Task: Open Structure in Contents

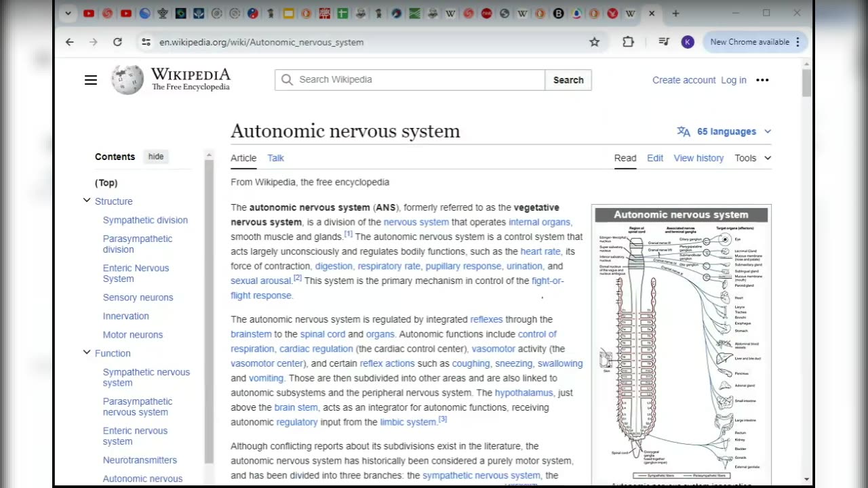Action: [113, 201]
